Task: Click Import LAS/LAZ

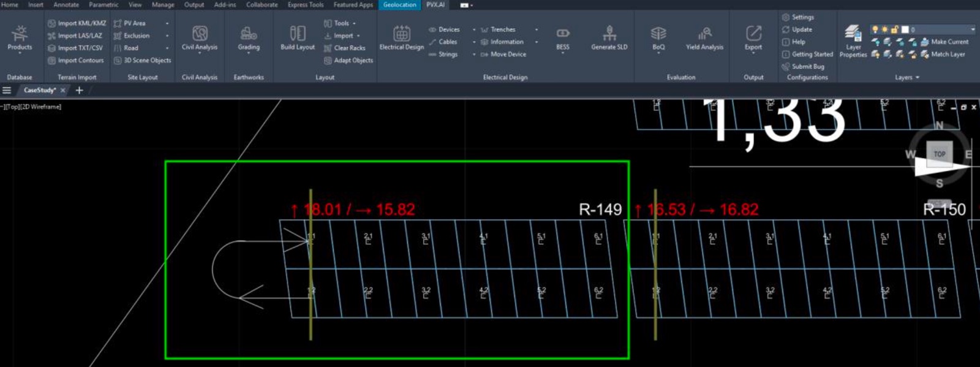Action: click(x=75, y=36)
